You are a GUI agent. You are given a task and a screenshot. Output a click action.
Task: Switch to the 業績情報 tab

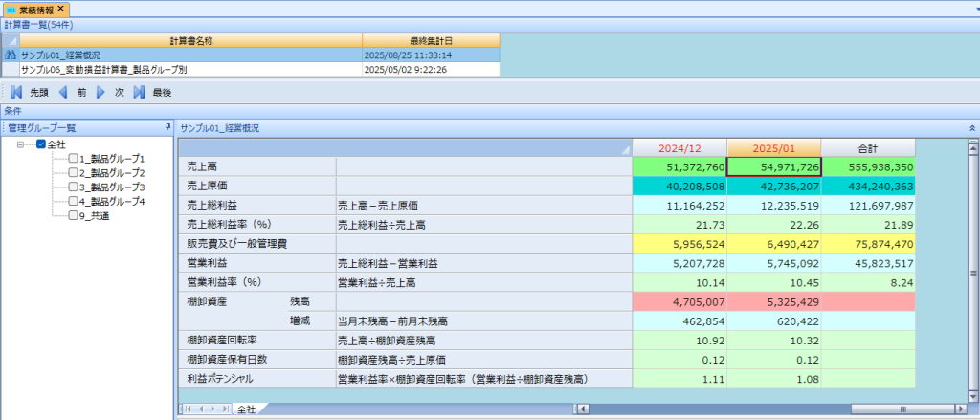click(x=34, y=8)
